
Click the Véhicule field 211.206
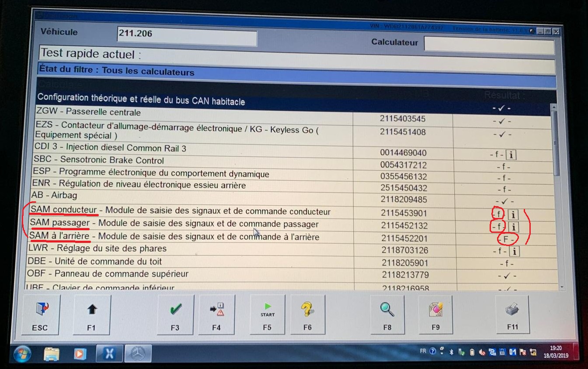click(x=187, y=37)
